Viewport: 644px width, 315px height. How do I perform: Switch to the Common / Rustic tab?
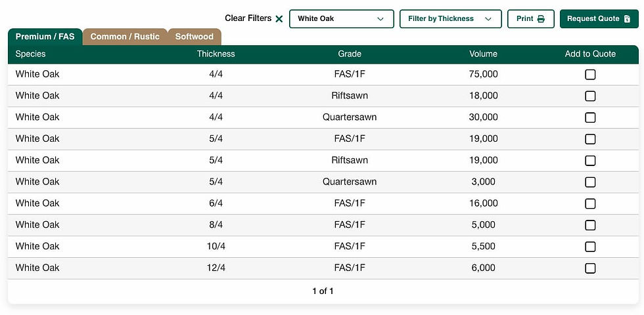(125, 37)
